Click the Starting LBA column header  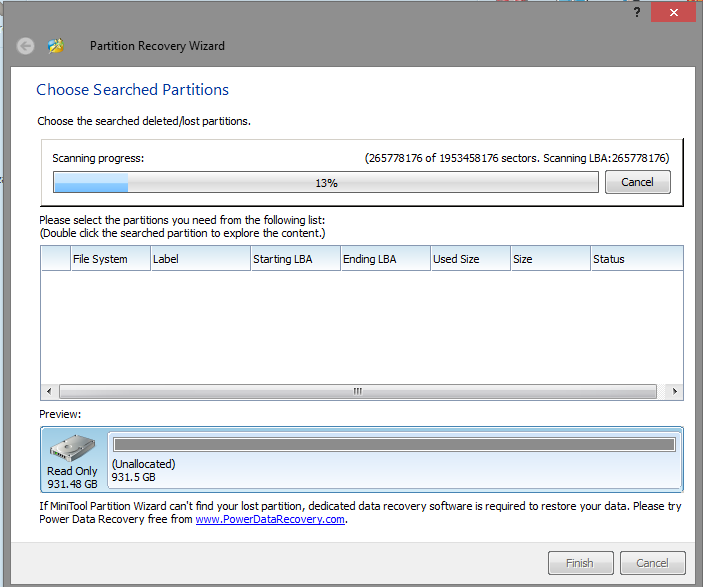click(x=296, y=259)
